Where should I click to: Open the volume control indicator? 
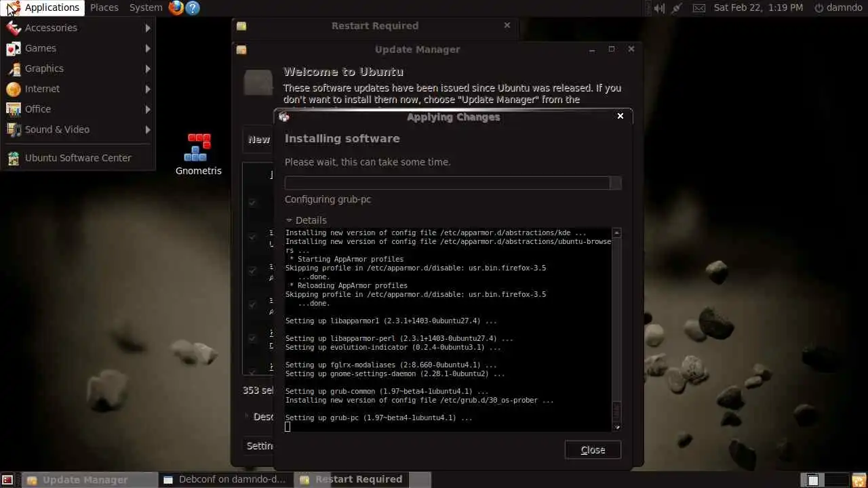[x=658, y=7]
